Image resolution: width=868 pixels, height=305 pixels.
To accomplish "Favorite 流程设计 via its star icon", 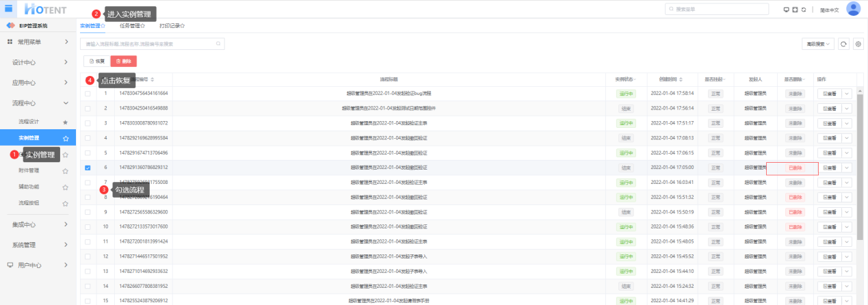I will [x=66, y=122].
